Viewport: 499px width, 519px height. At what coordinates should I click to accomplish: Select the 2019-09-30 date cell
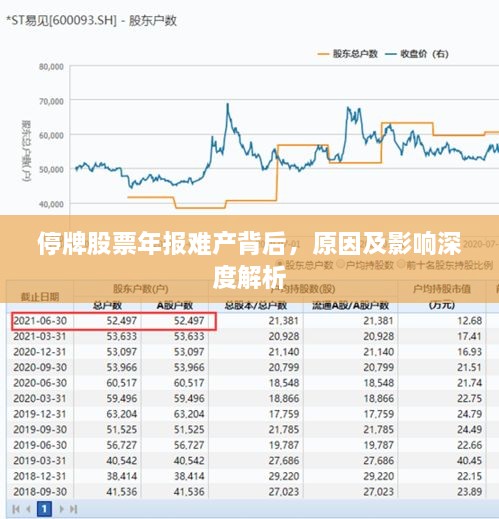[40, 429]
